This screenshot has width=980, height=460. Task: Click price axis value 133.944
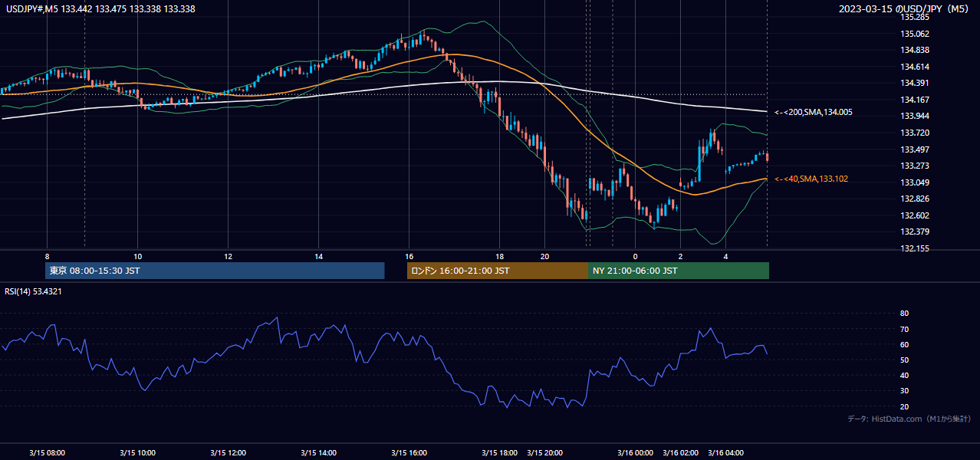click(914, 116)
